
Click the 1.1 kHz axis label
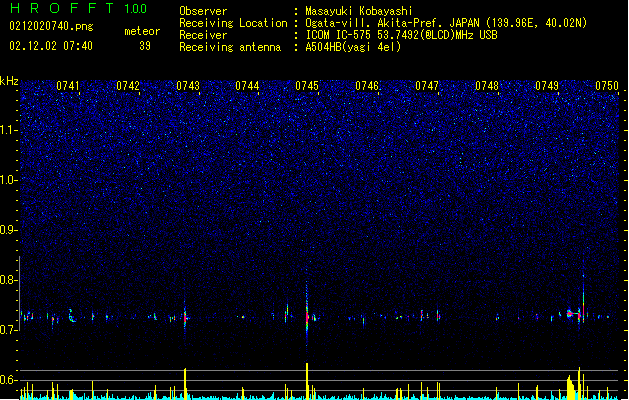9,130
